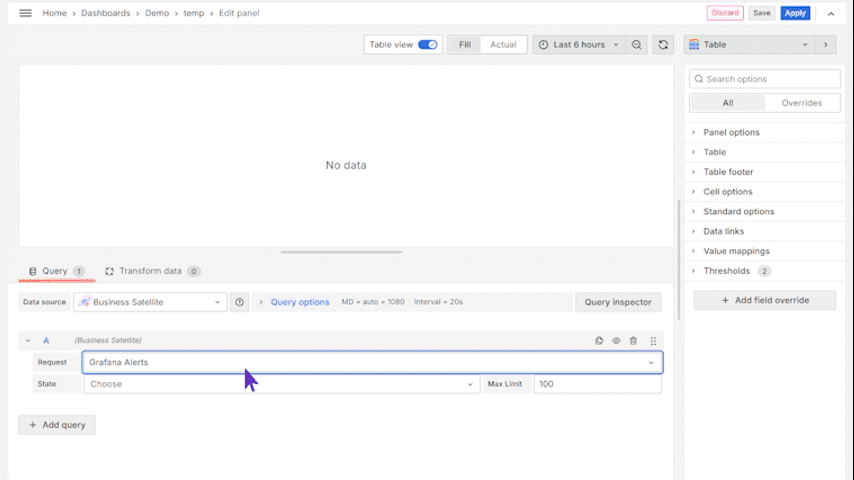Open the hamburger navigation menu
854x480 pixels.
25,13
